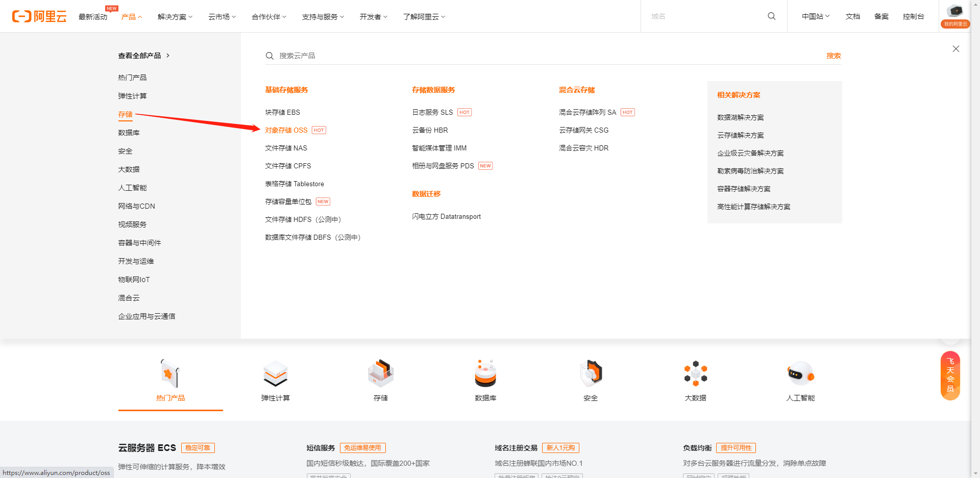Open 智能媒体管理 IMM link
The image size is (980, 478).
439,148
